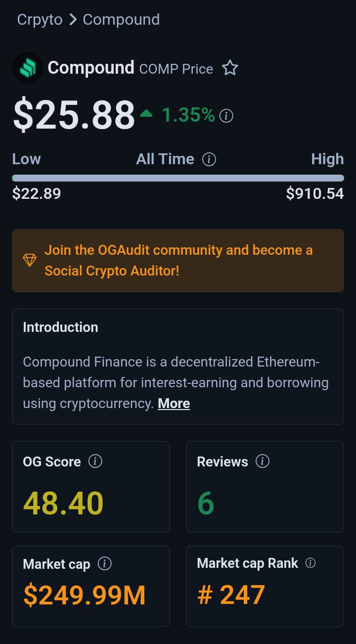Show the Market cap info tooltip icon
This screenshot has height=644, width=356.
(104, 563)
